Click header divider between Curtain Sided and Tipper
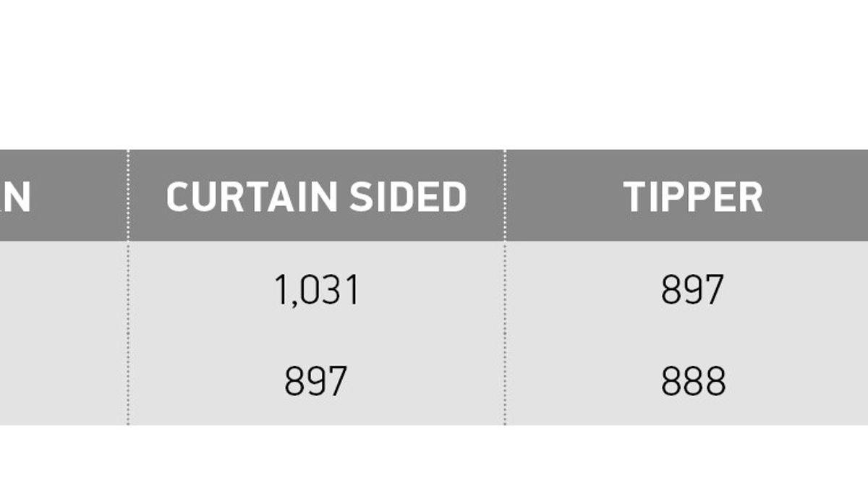Viewport: 868px width, 488px height. coord(505,196)
